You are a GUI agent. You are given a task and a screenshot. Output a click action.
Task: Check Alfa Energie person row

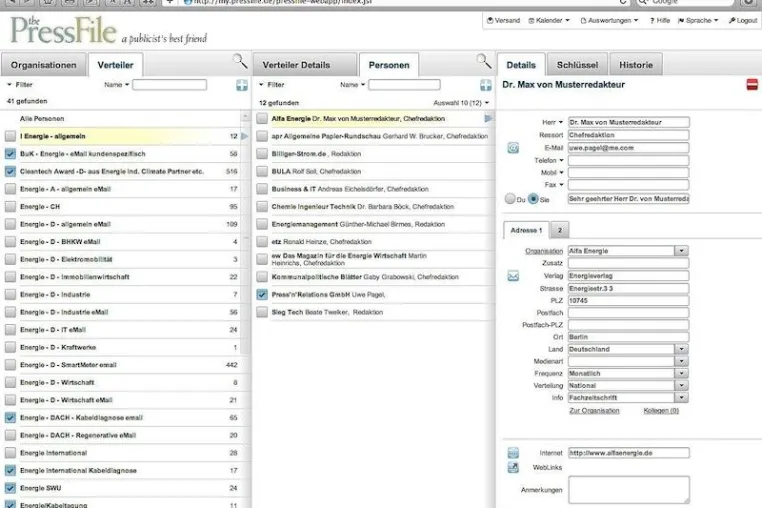[262, 119]
